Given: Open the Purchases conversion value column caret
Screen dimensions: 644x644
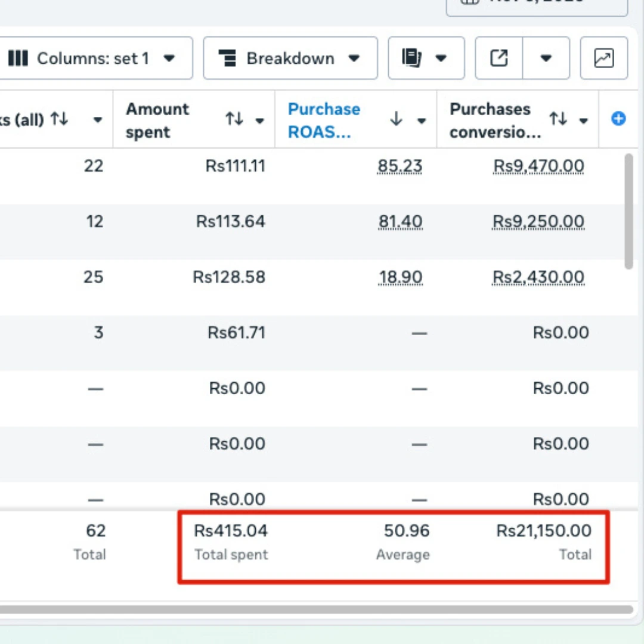Looking at the screenshot, I should coord(584,120).
